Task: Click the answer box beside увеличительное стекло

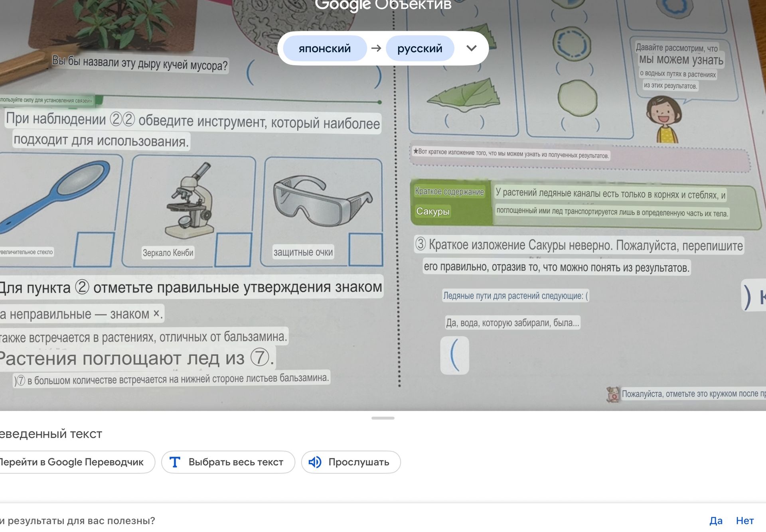Action: pyautogui.click(x=94, y=250)
